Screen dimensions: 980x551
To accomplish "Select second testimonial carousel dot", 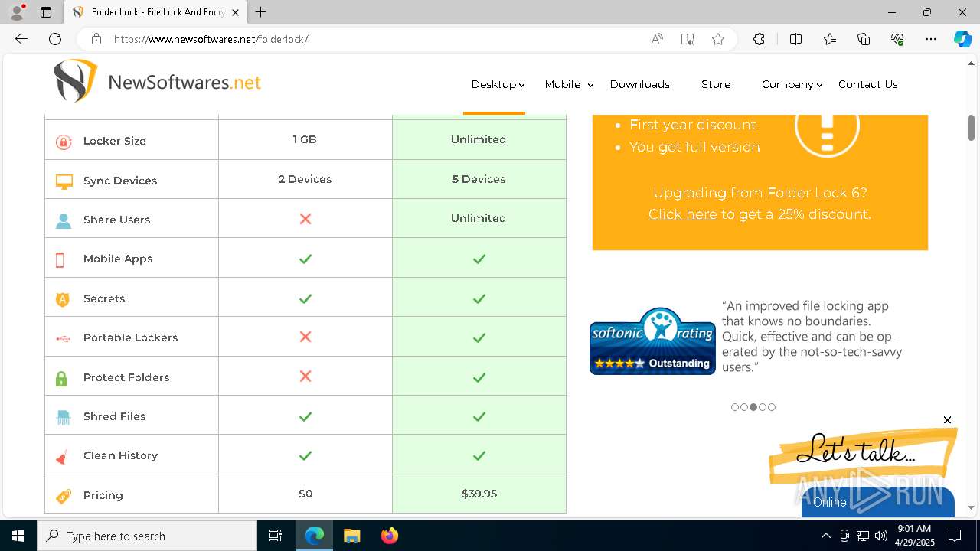I will click(x=744, y=407).
